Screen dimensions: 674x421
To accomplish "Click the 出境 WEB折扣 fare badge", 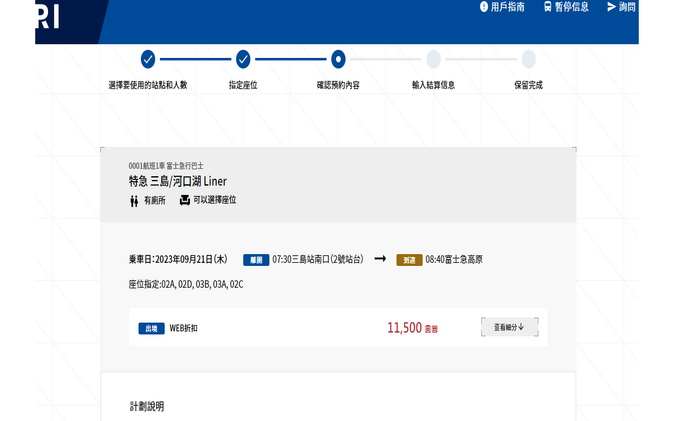I will pos(151,328).
